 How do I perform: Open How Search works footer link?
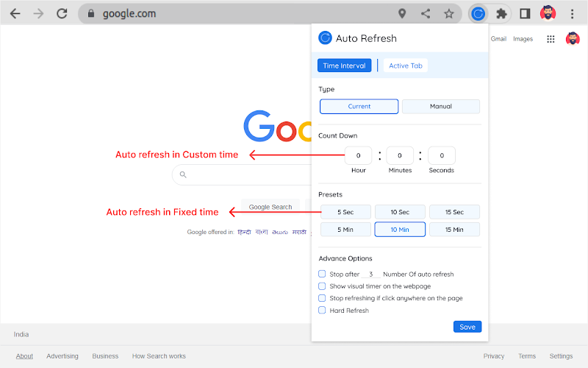(x=159, y=356)
